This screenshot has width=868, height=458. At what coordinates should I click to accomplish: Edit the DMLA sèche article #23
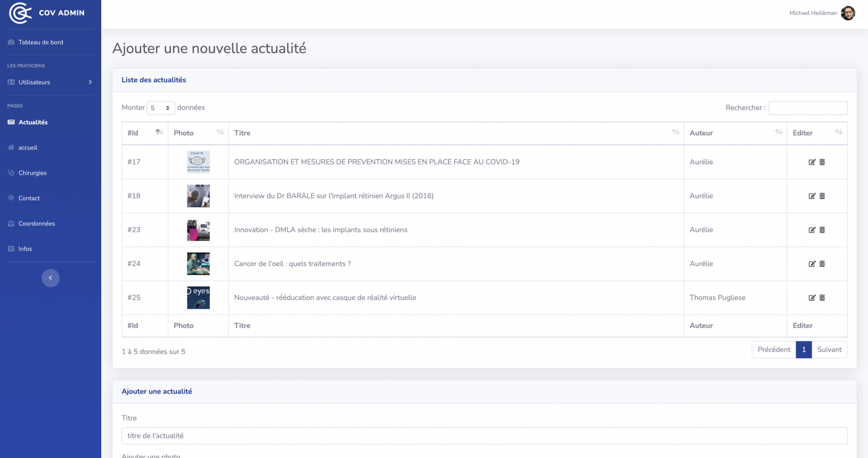click(x=812, y=230)
